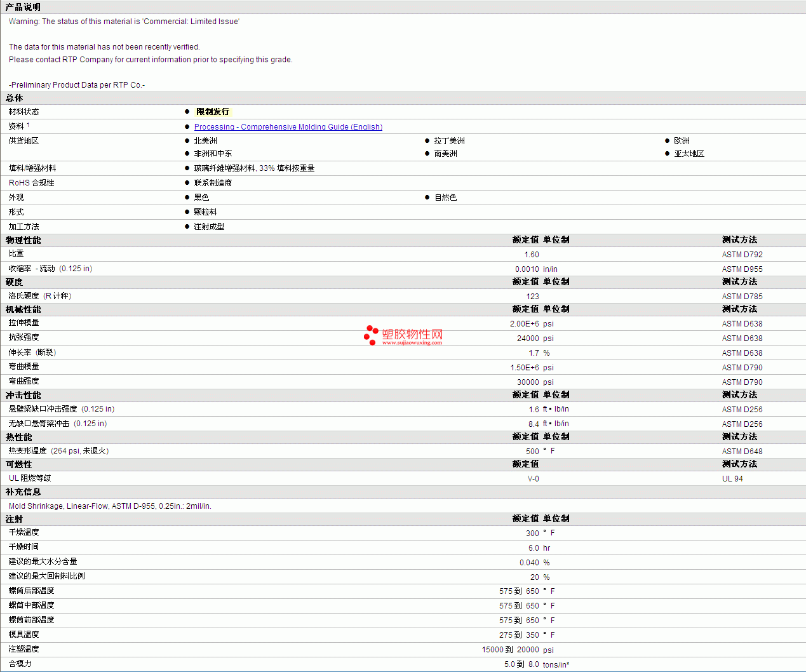
Task: Click the 限制发行 material status text
Action: coord(213,112)
